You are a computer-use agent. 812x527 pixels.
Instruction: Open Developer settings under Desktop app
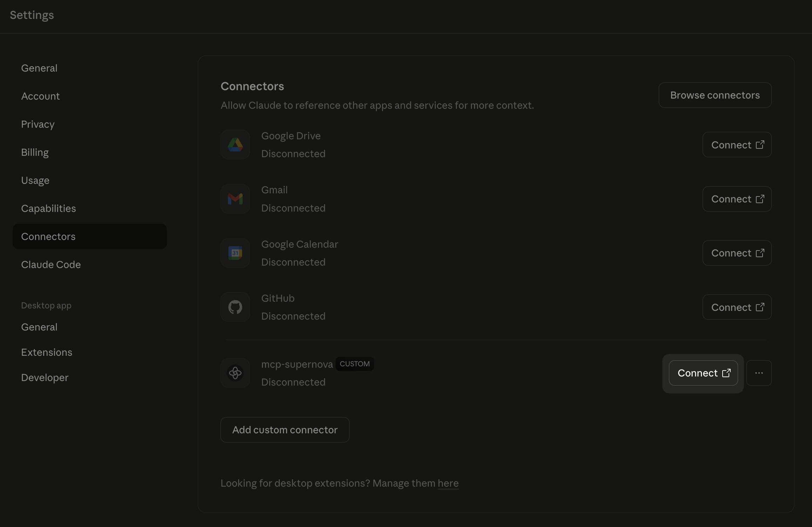pos(45,378)
